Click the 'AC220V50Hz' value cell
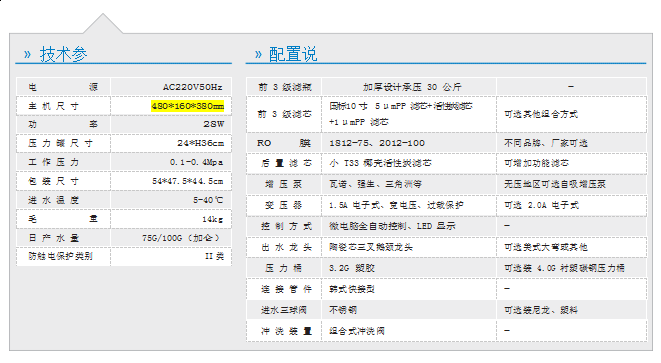 [193, 87]
